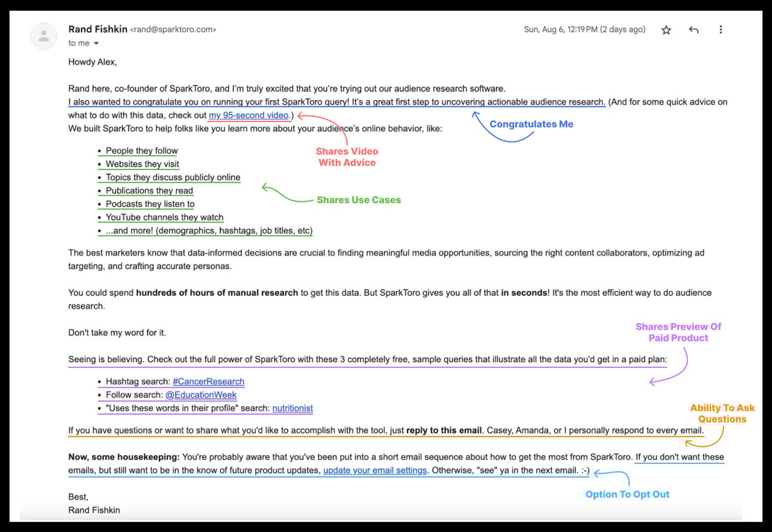
Task: Click the "Podcasts they listen to" bullet
Action: (150, 204)
